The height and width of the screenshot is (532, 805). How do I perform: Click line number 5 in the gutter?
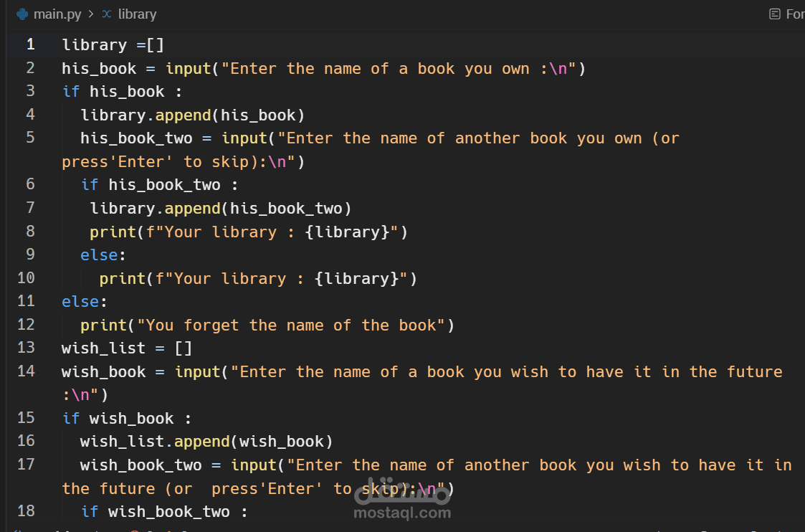click(x=30, y=138)
